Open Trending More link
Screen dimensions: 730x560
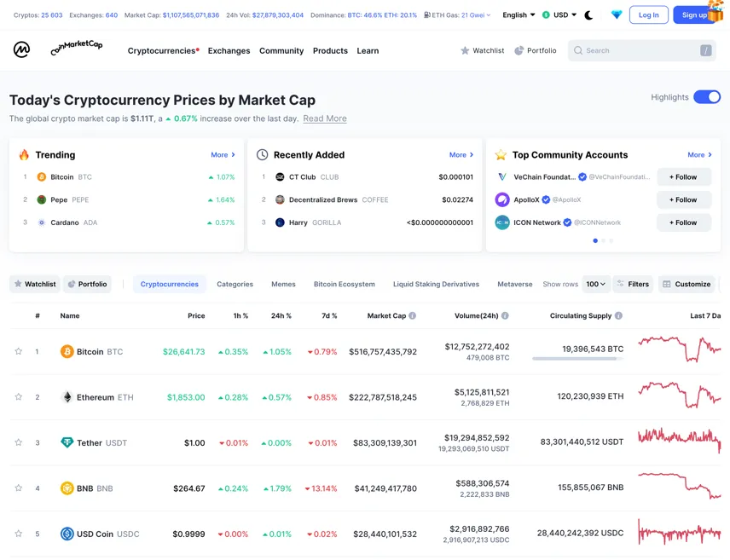pos(223,154)
